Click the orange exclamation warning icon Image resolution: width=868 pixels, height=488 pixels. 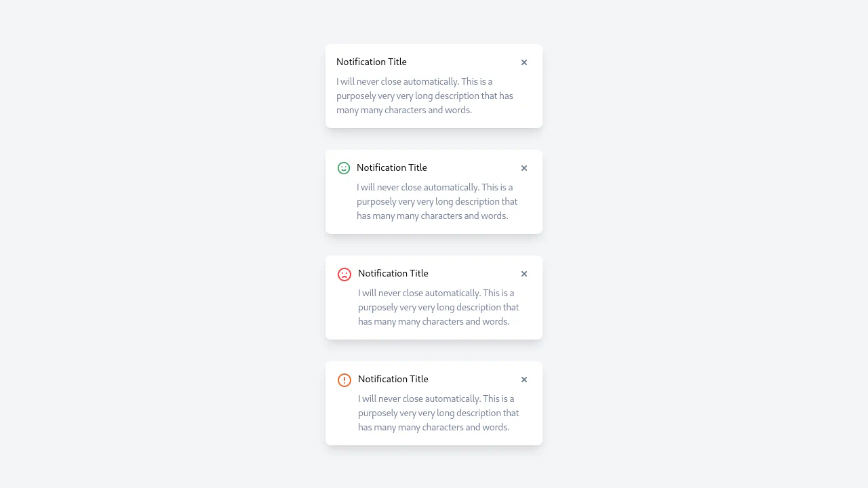344,380
